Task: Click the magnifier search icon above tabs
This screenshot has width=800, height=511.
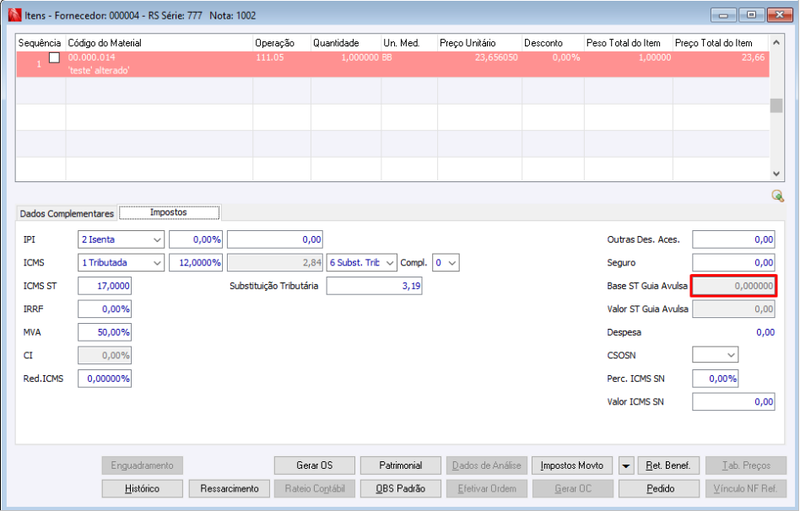Action: pyautogui.click(x=778, y=196)
